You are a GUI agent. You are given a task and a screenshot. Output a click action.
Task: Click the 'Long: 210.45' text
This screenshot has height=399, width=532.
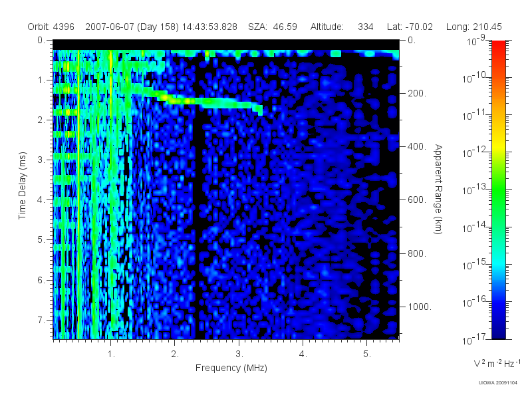tap(473, 27)
